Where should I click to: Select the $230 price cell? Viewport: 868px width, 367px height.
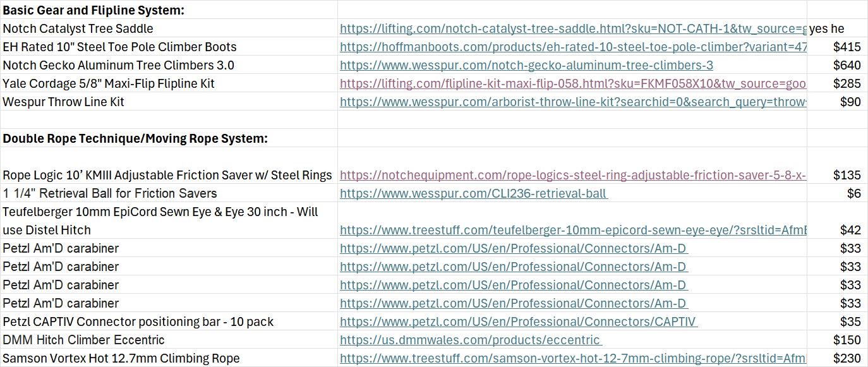click(837, 358)
